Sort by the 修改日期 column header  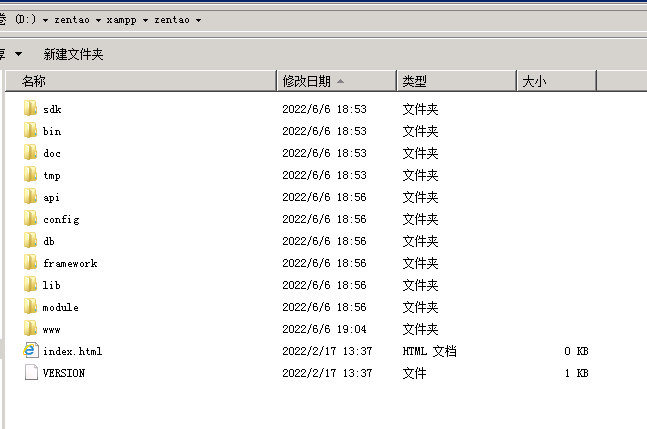click(336, 81)
